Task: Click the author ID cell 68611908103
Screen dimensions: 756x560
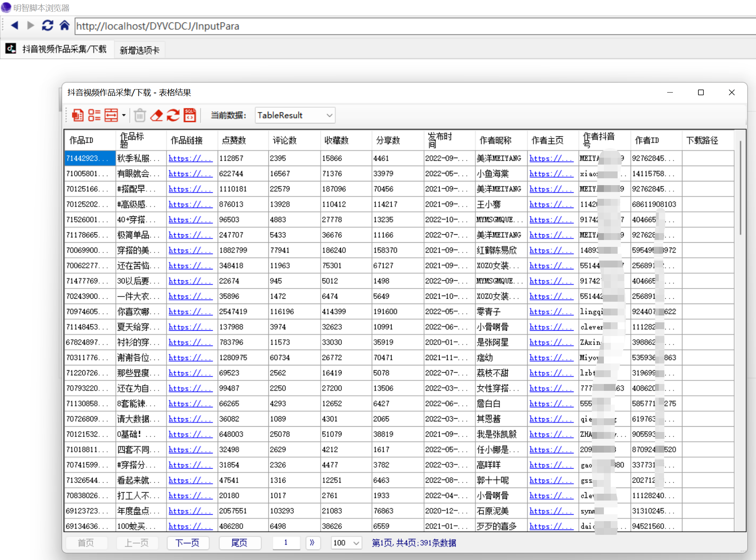Action: pyautogui.click(x=656, y=204)
